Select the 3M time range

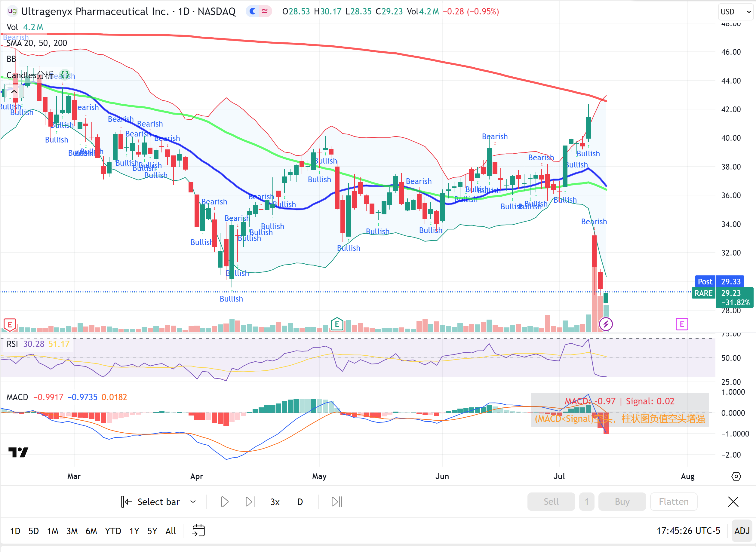click(72, 531)
